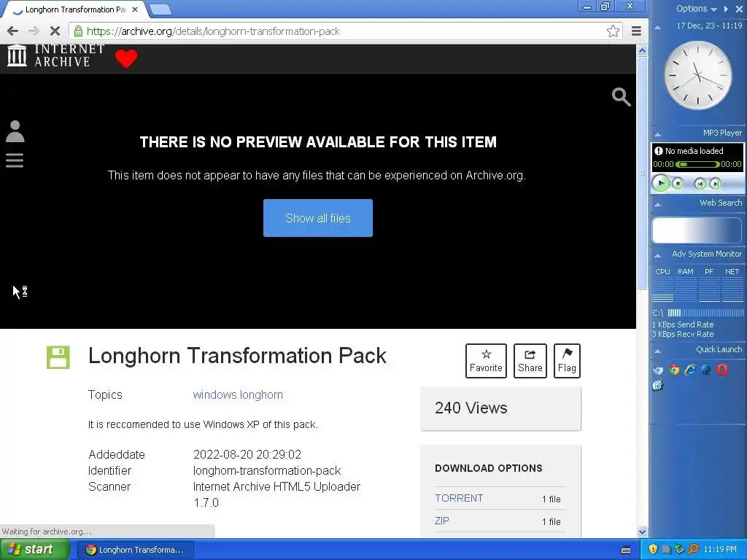
Task: Click the Show all files button
Action: tap(318, 218)
